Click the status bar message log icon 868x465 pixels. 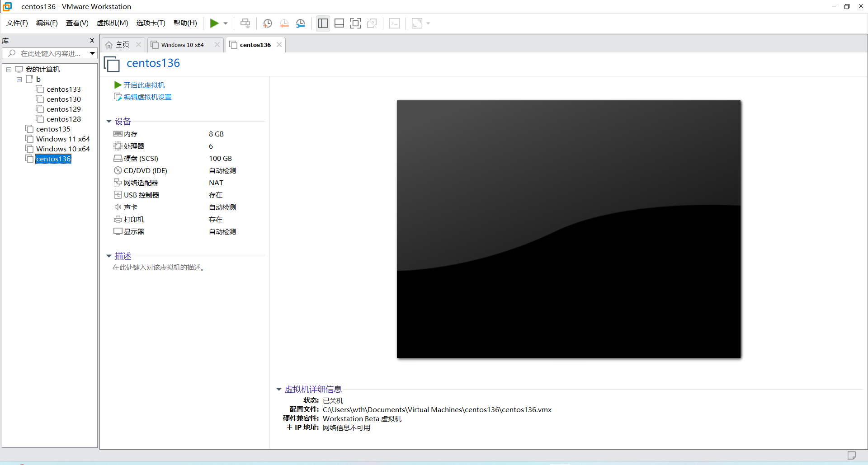click(852, 455)
